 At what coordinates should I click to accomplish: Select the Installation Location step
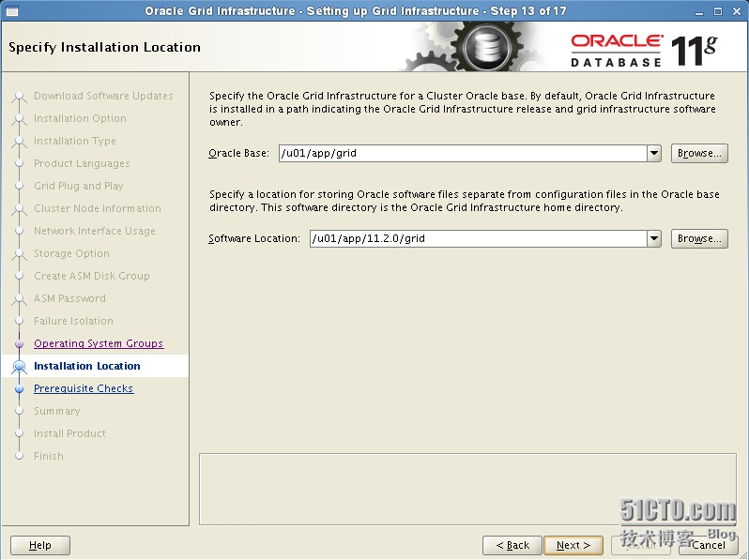click(x=87, y=366)
